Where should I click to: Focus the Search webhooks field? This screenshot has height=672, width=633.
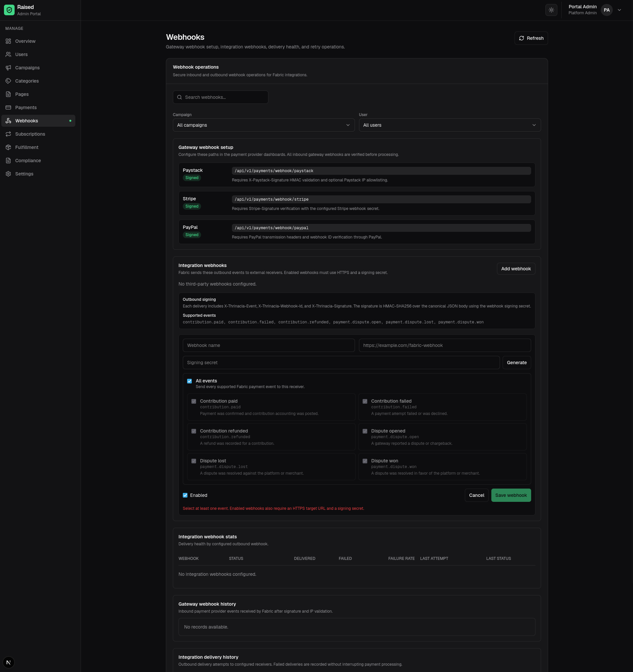tap(221, 98)
